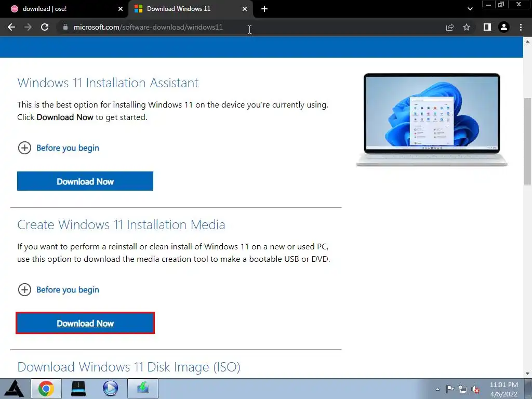Share this page via share icon

click(x=450, y=27)
